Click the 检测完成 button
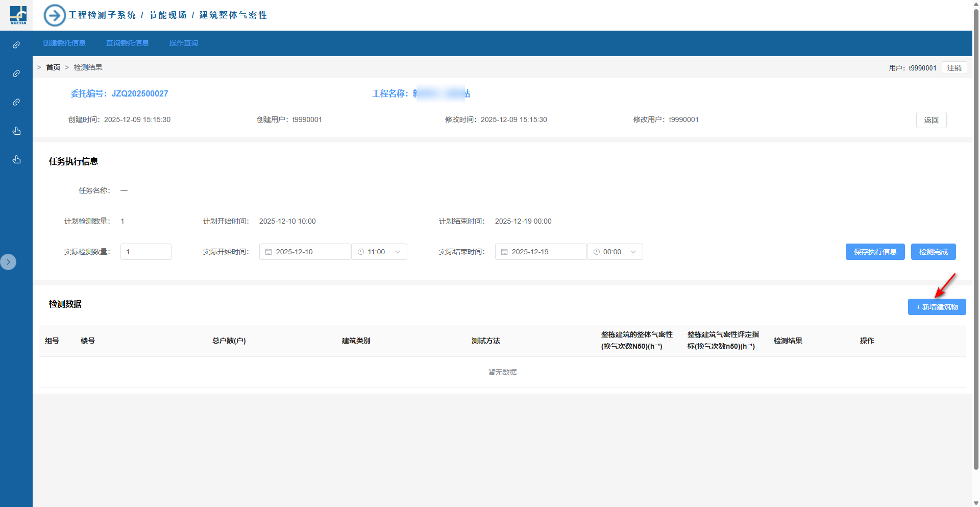The height and width of the screenshot is (507, 980). pyautogui.click(x=933, y=252)
